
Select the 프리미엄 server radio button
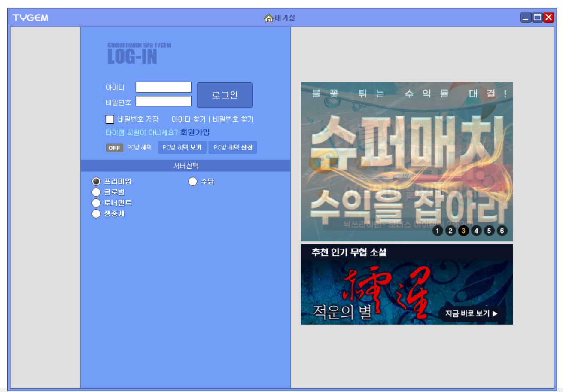click(96, 182)
